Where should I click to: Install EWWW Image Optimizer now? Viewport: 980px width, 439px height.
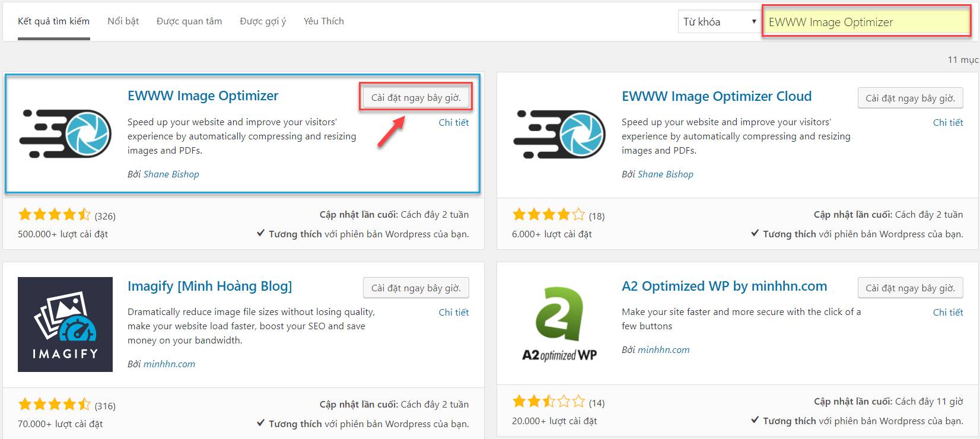point(416,97)
